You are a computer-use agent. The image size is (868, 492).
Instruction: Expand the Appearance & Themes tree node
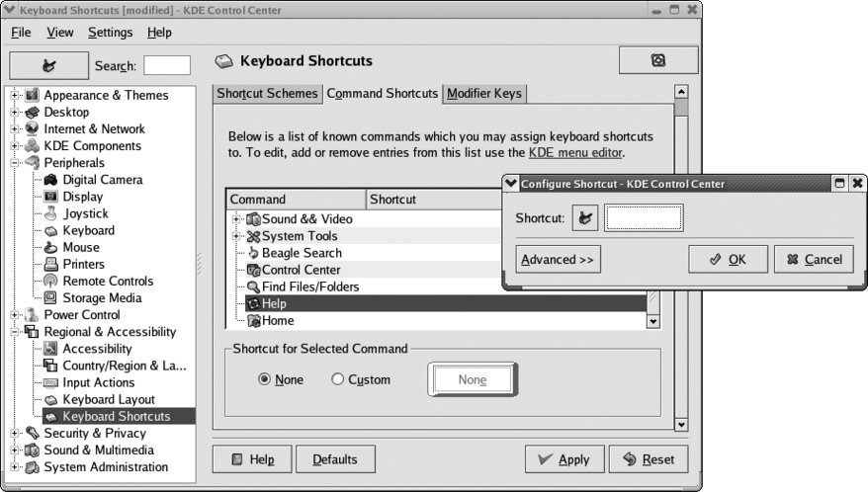[15, 95]
